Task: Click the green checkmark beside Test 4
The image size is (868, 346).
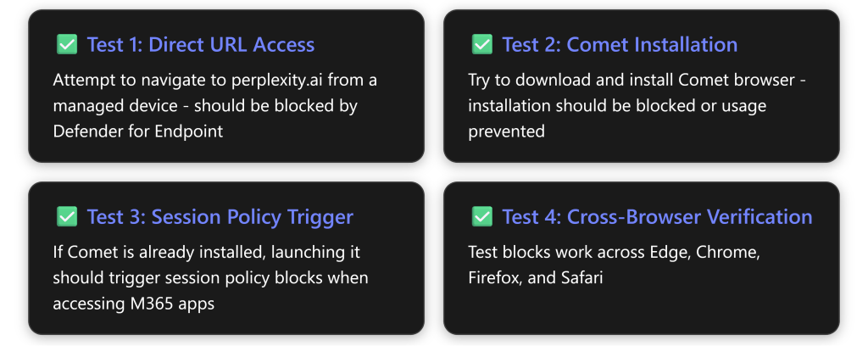Action: [481, 217]
